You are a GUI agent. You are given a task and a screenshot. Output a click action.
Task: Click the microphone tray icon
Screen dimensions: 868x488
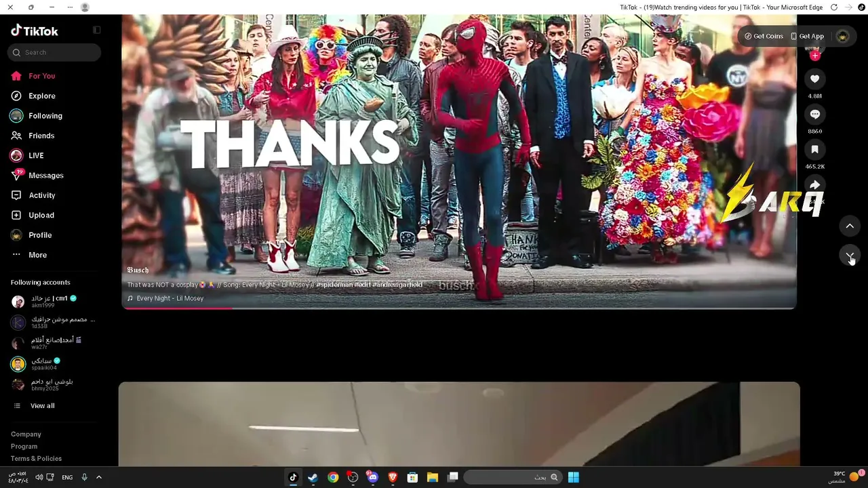tap(84, 477)
